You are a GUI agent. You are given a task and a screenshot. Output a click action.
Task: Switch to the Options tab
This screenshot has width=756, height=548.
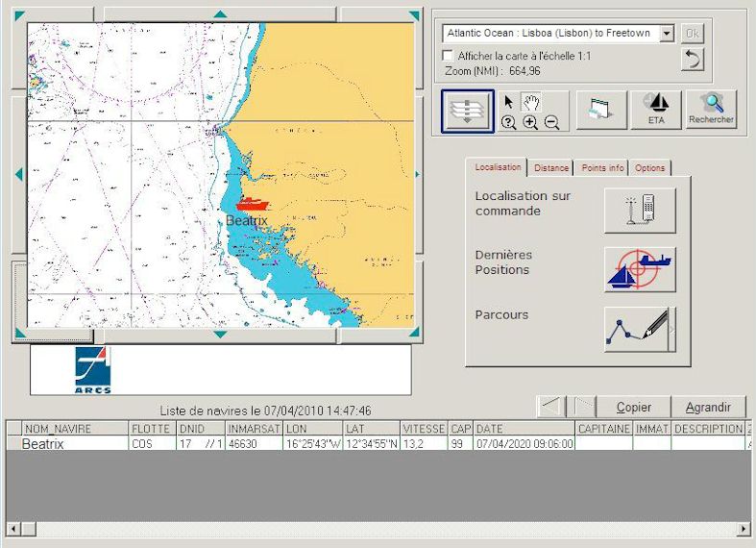click(649, 168)
